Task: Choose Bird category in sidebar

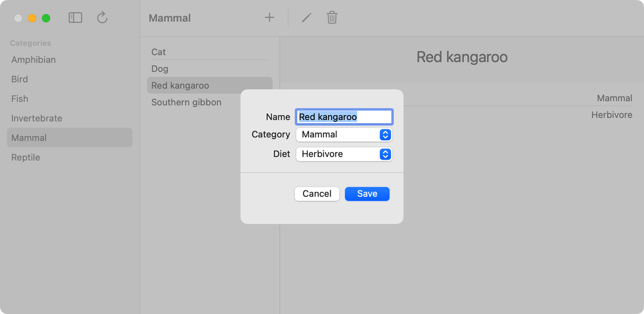Action: 20,79
